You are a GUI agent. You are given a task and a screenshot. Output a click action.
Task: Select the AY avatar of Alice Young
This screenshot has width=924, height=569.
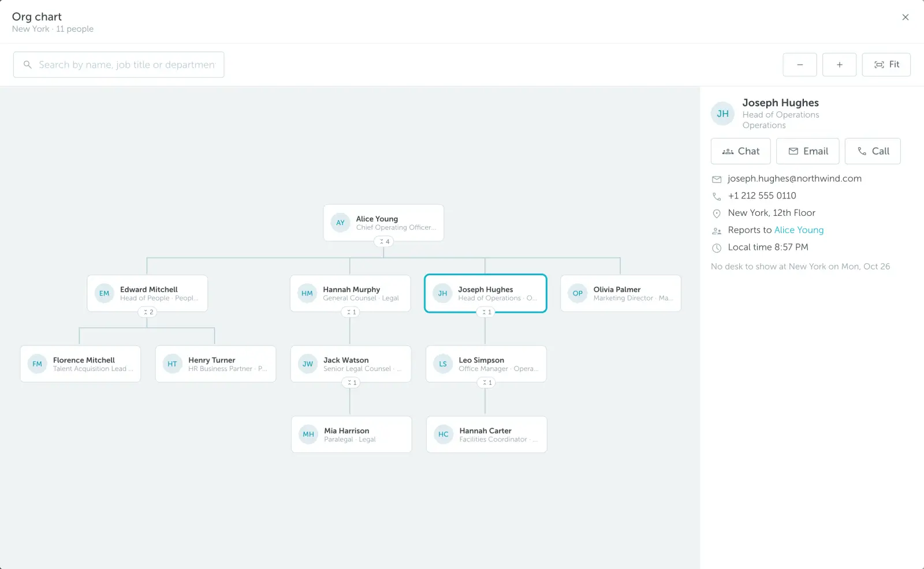pos(341,223)
